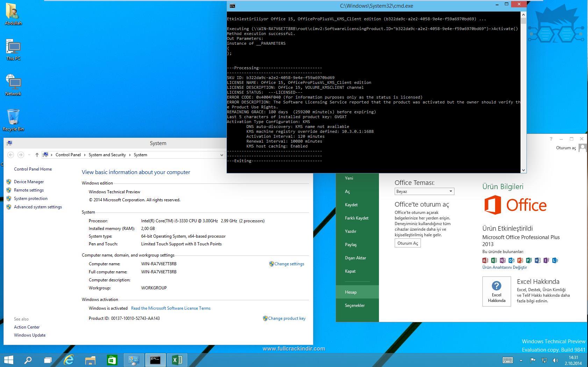Viewport: 588px width, 367px height.
Task: Click the Excel help question mark in title bar
Action: point(551,139)
